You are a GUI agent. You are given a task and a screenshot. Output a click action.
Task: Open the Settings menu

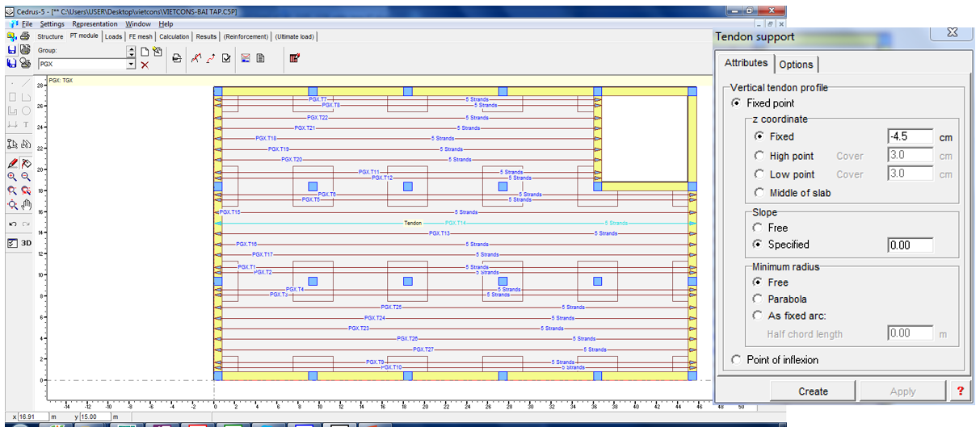point(53,24)
